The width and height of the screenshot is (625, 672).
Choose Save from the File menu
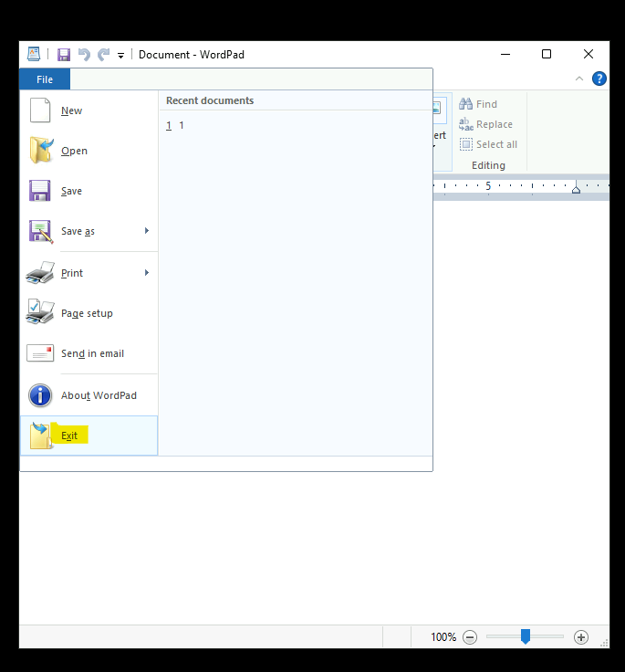point(89,191)
